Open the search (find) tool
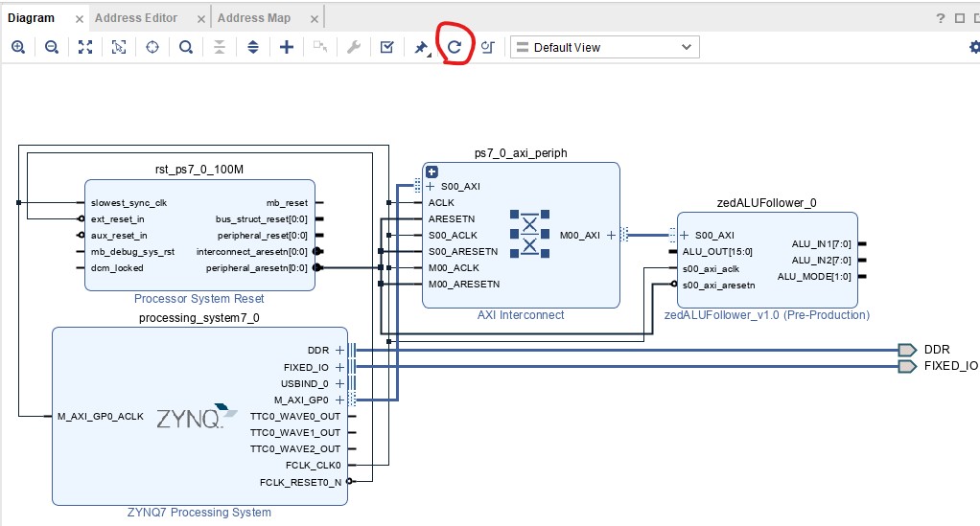This screenshot has width=980, height=526. coord(186,47)
